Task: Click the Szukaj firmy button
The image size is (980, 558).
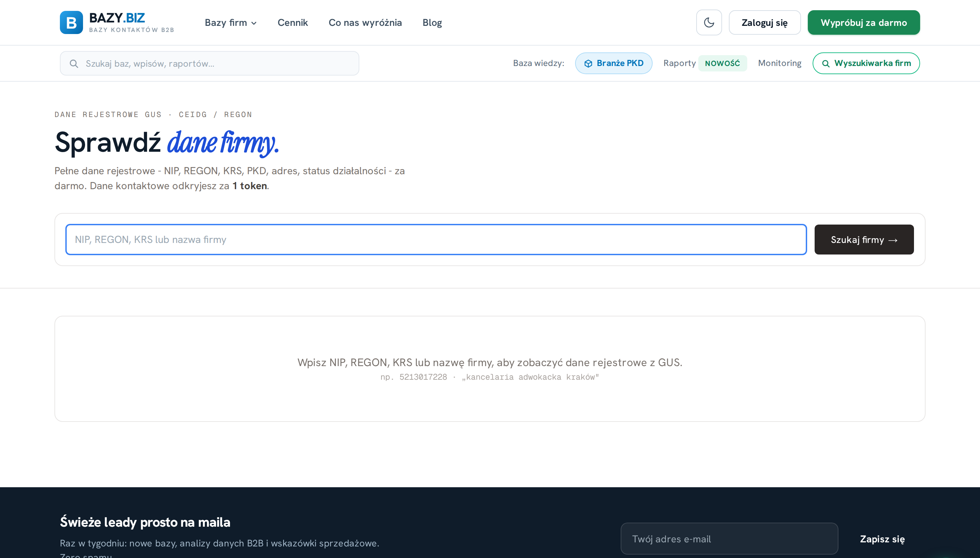Action: pyautogui.click(x=864, y=240)
